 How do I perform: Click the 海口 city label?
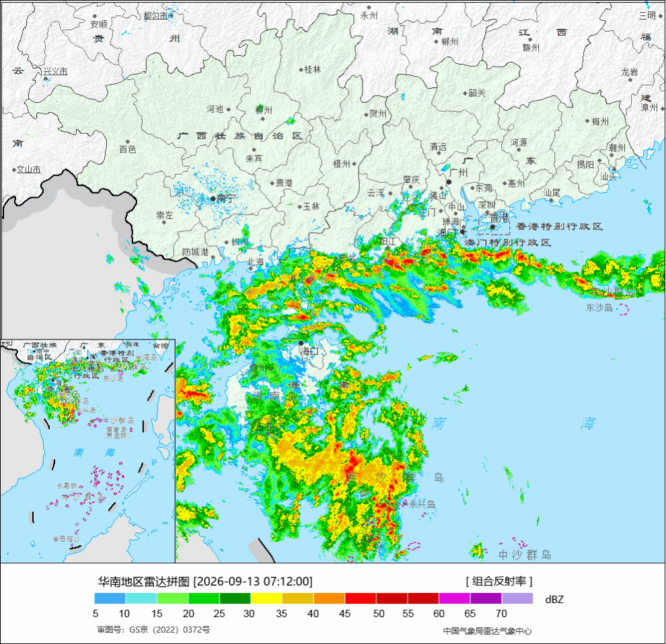(309, 351)
